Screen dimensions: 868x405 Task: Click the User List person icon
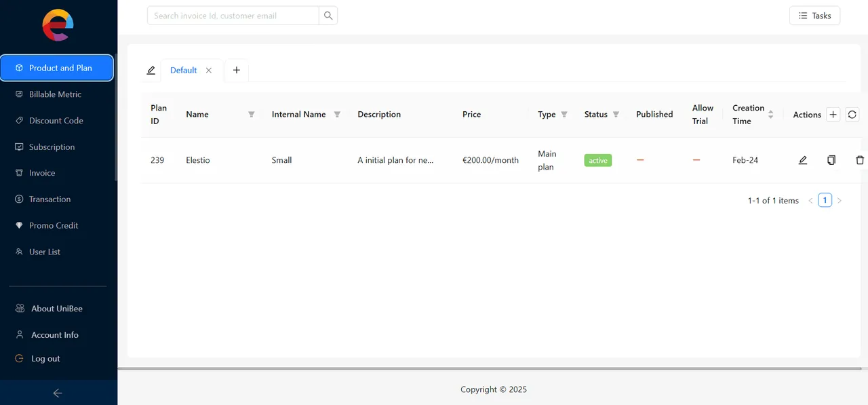[19, 252]
